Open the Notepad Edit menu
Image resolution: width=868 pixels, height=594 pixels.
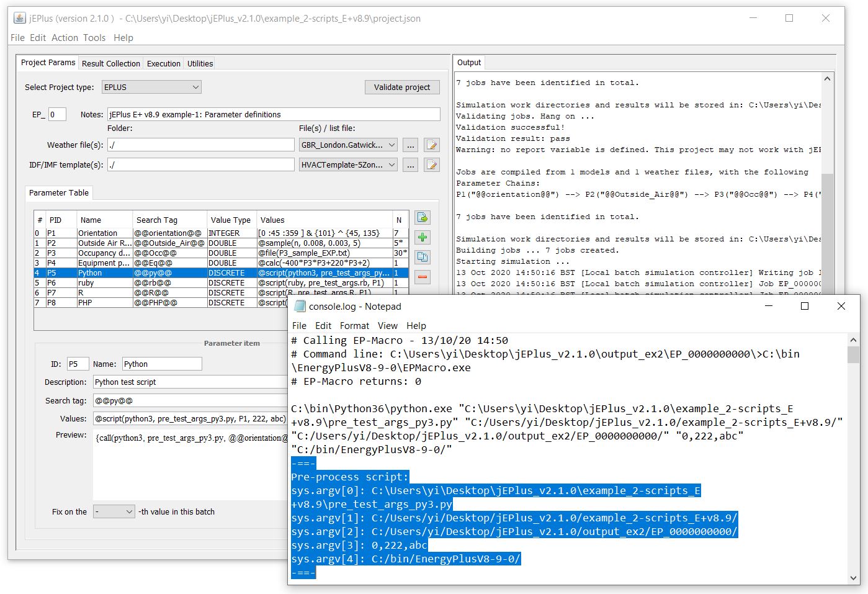323,325
